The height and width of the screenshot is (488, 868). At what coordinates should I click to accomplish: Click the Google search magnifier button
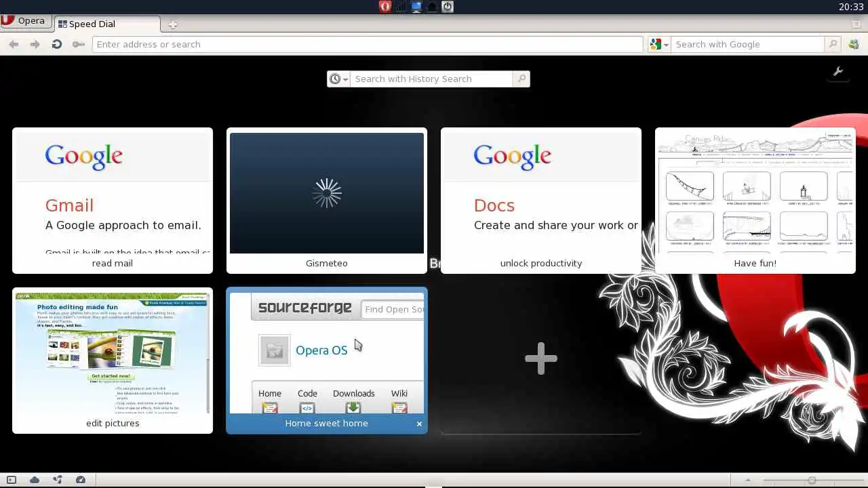coord(833,44)
